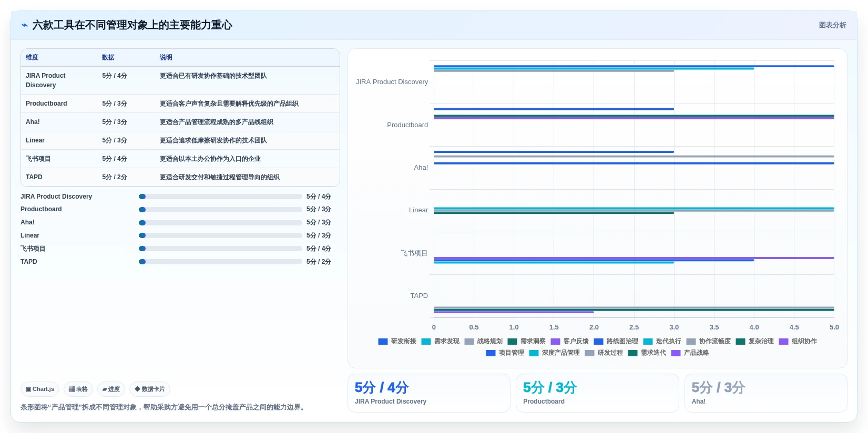This screenshot has width=868, height=433.
Task: Click the 飞书项目 progress bar
Action: [220, 249]
